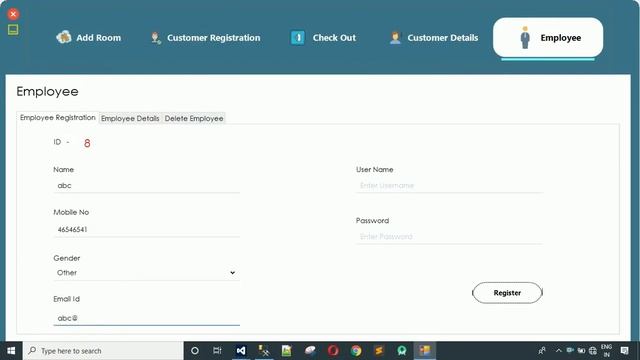640x360 pixels.
Task: Switch to Employee Details sub-tab
Action: pos(130,118)
